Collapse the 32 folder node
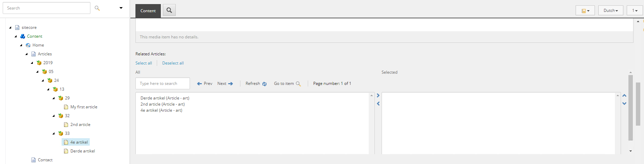The height and width of the screenshot is (164, 644). [53, 116]
